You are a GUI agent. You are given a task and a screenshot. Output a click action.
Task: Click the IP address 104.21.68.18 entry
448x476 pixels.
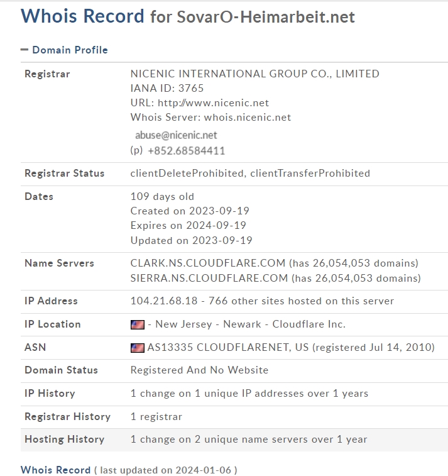[x=164, y=301]
